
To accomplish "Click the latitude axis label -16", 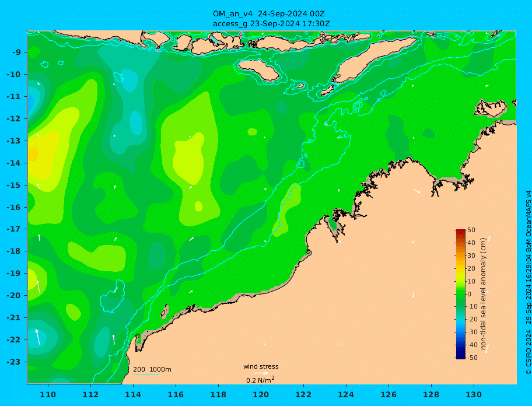I will [14, 207].
